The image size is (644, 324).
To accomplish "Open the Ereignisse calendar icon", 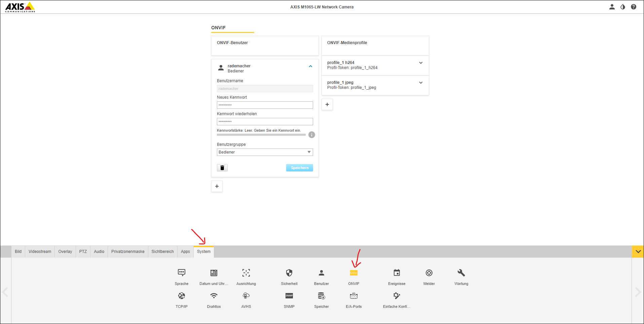I will [x=397, y=273].
